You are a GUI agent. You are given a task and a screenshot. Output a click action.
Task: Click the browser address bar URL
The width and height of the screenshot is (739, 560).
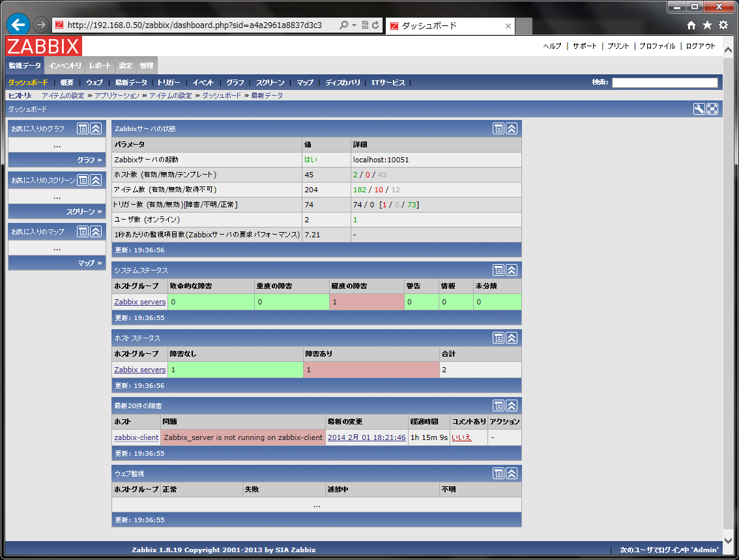pos(195,25)
